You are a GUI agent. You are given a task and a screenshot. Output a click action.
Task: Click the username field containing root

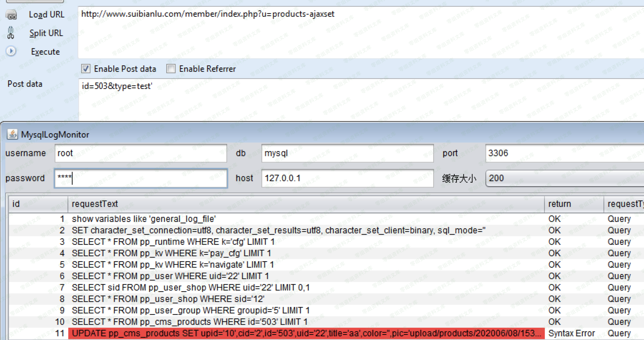(141, 153)
